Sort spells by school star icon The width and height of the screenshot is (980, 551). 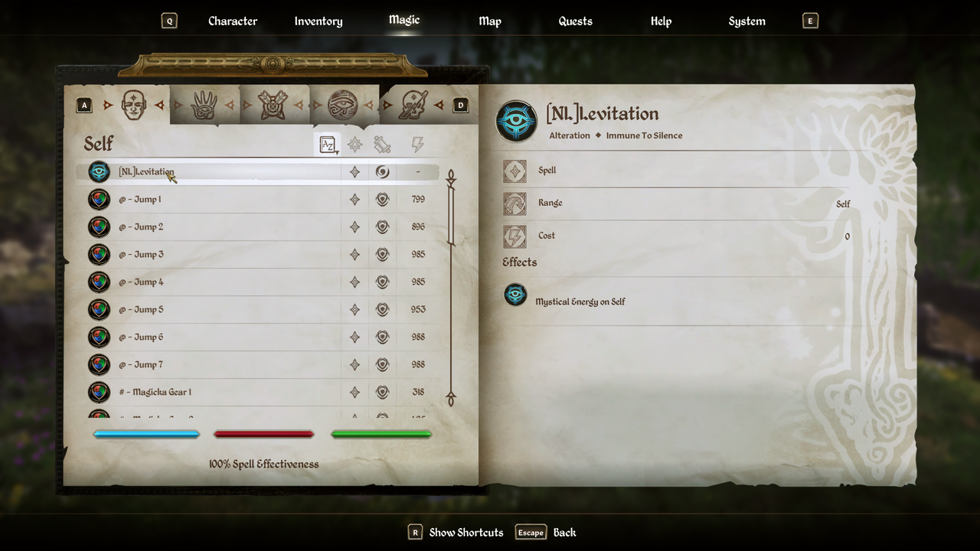[x=354, y=144]
